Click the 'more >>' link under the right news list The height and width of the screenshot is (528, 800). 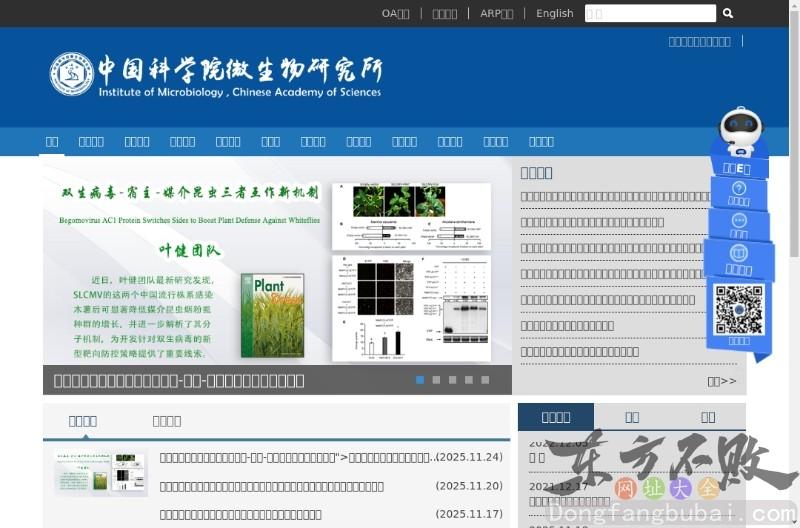721,381
